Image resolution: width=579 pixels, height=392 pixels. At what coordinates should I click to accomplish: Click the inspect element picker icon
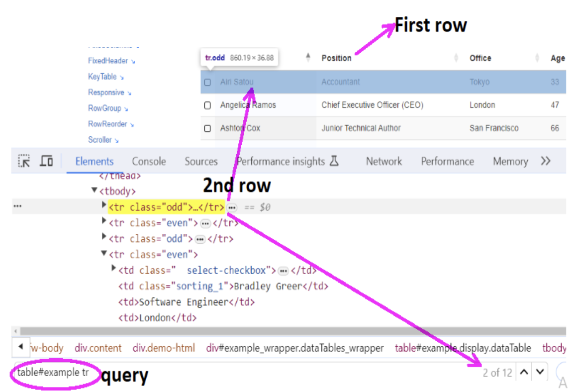(24, 161)
